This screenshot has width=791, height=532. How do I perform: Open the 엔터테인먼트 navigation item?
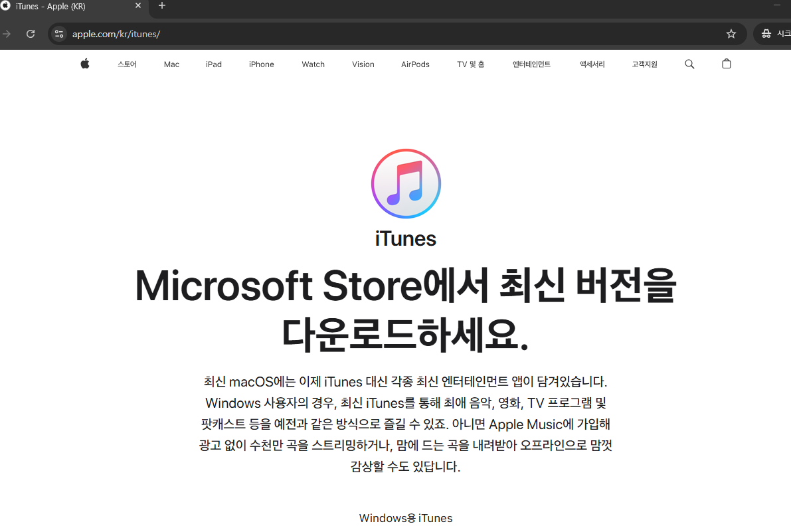tap(532, 64)
